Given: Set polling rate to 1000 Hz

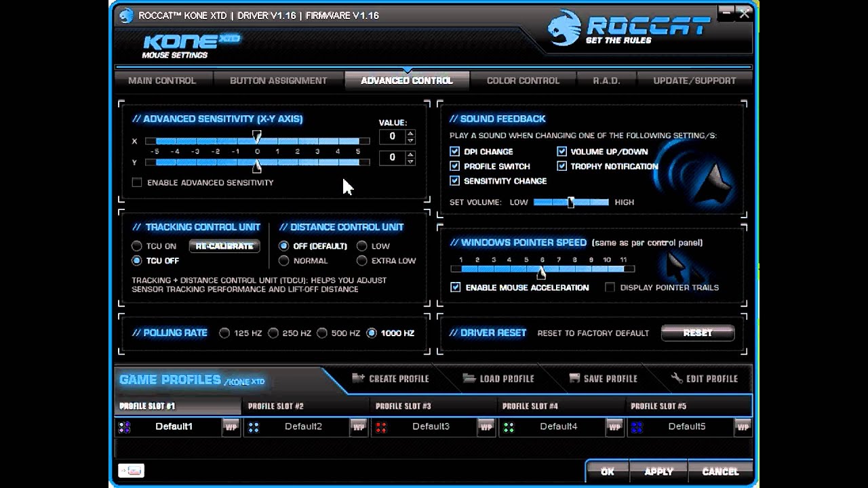Looking at the screenshot, I should (x=372, y=333).
